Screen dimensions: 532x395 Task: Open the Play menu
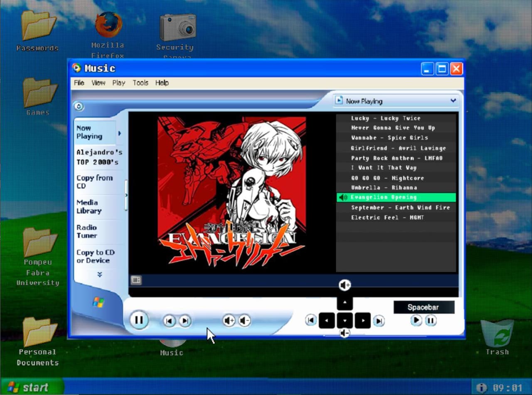coord(118,83)
